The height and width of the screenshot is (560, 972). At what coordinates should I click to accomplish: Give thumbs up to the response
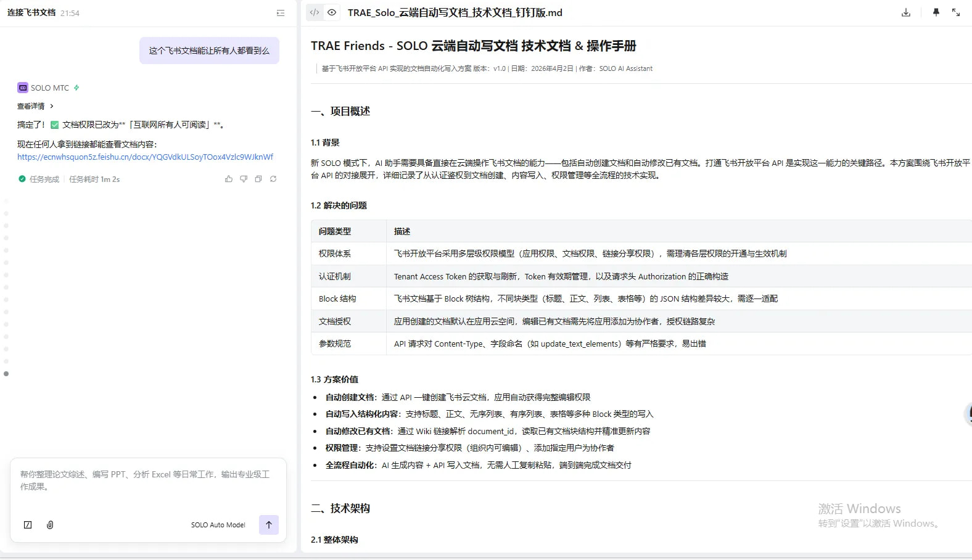(x=229, y=179)
